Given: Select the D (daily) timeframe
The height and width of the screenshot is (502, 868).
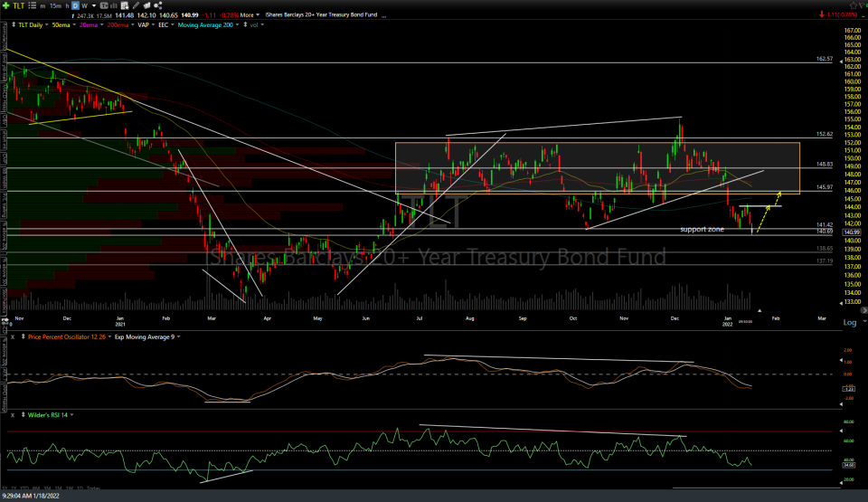Looking at the screenshot, I should pyautogui.click(x=75, y=5).
